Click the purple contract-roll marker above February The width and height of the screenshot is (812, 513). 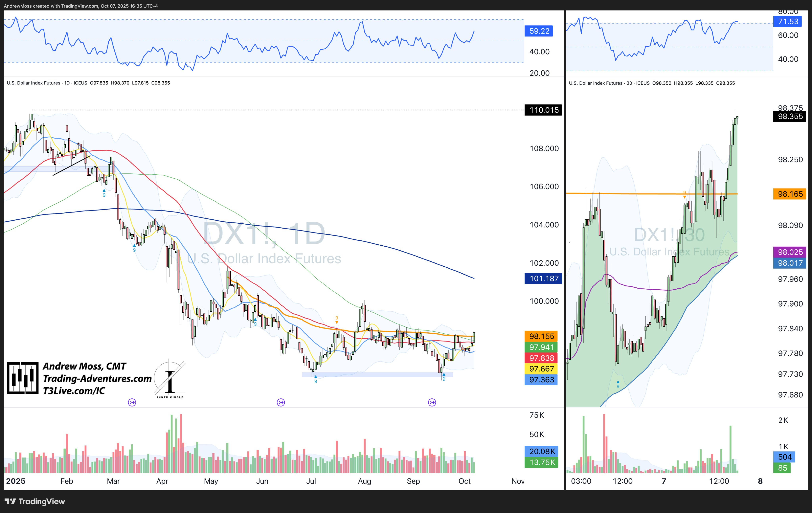(x=132, y=402)
